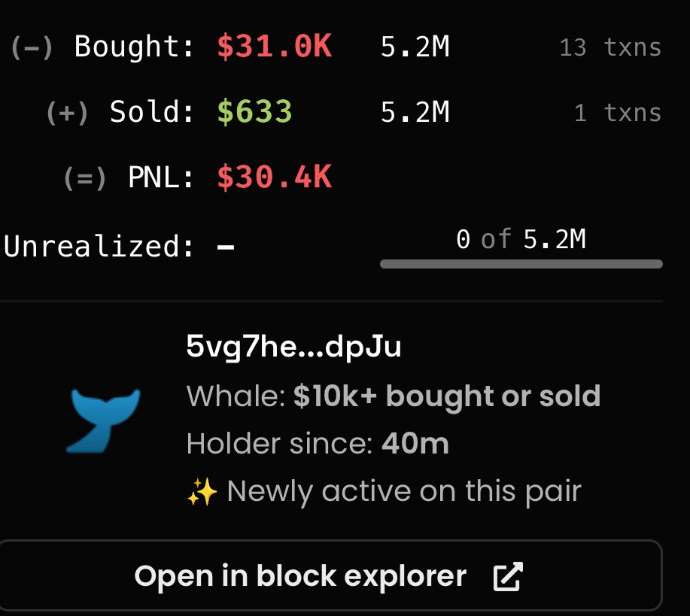
Task: Click the blue whale tail icon
Action: coord(103,420)
